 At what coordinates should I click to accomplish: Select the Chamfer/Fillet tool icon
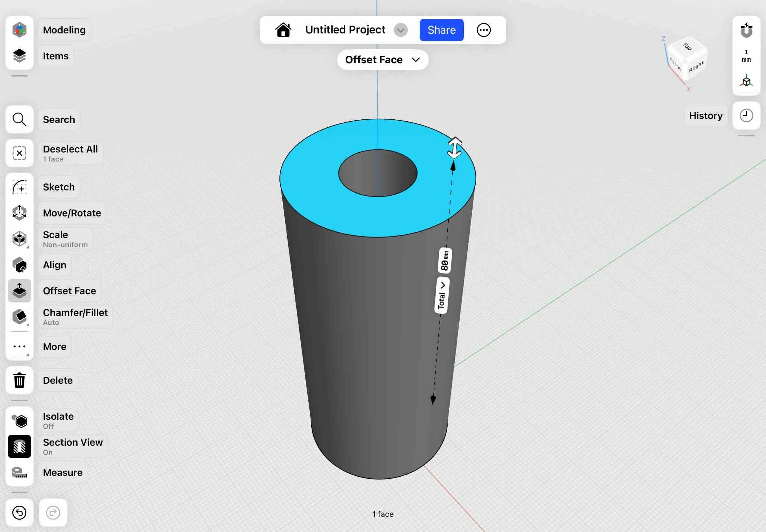click(x=19, y=317)
